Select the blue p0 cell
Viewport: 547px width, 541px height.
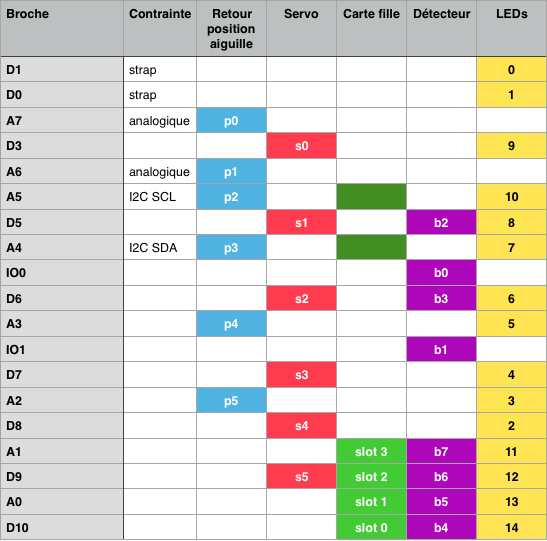[231, 120]
